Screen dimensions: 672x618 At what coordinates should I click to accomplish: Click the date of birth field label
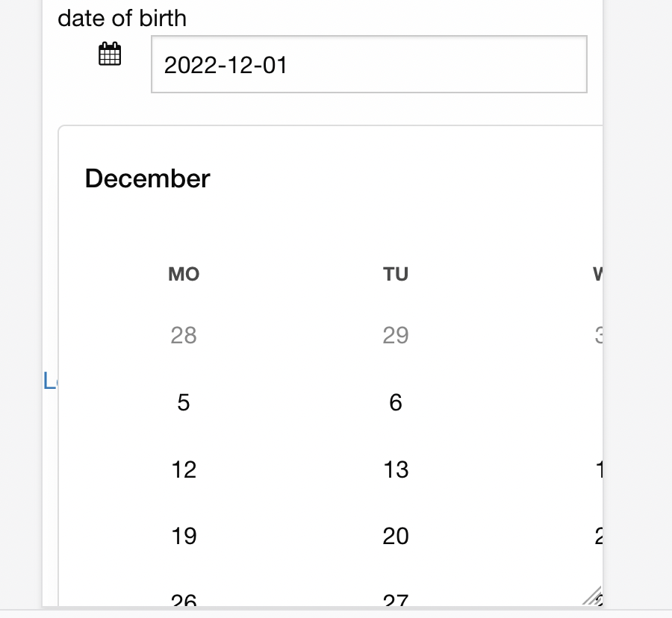tap(122, 18)
